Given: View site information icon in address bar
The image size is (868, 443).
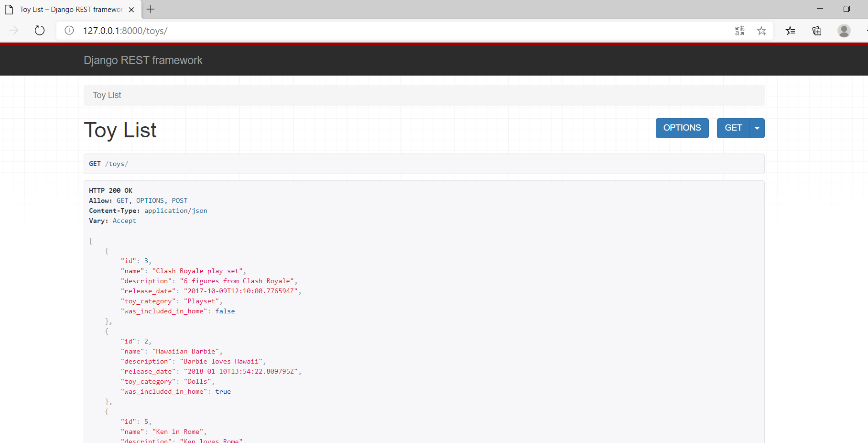Looking at the screenshot, I should [69, 31].
